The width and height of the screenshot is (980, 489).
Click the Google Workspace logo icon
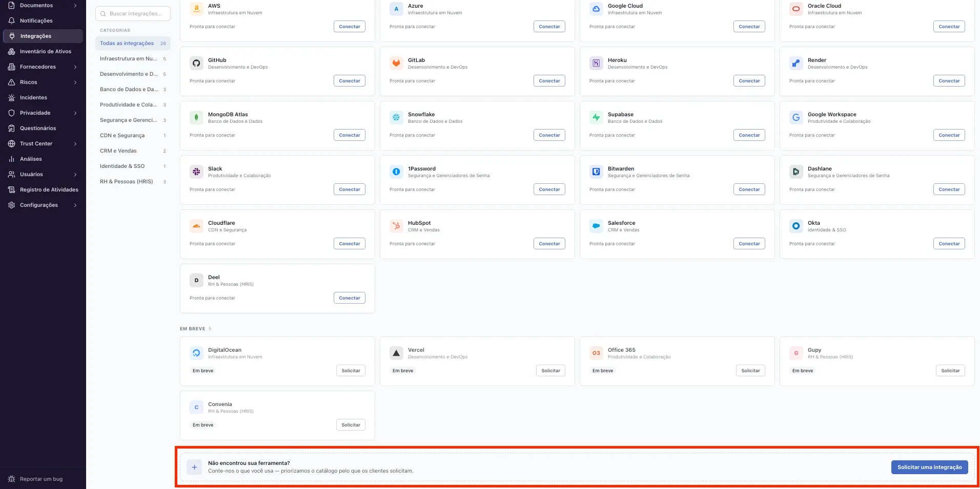coord(796,118)
